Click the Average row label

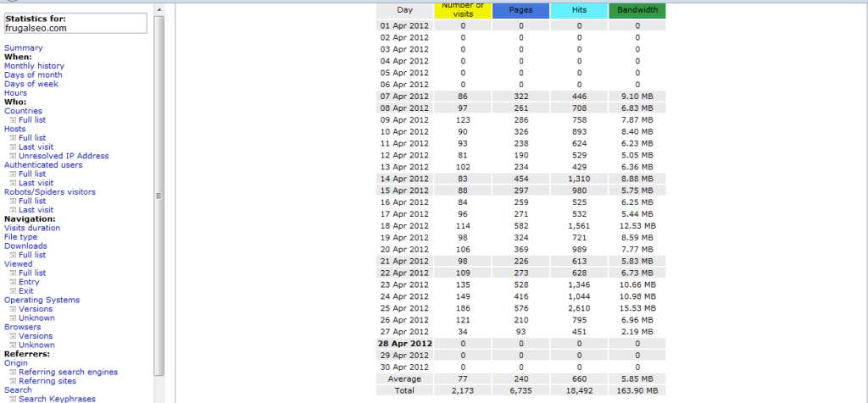404,378
